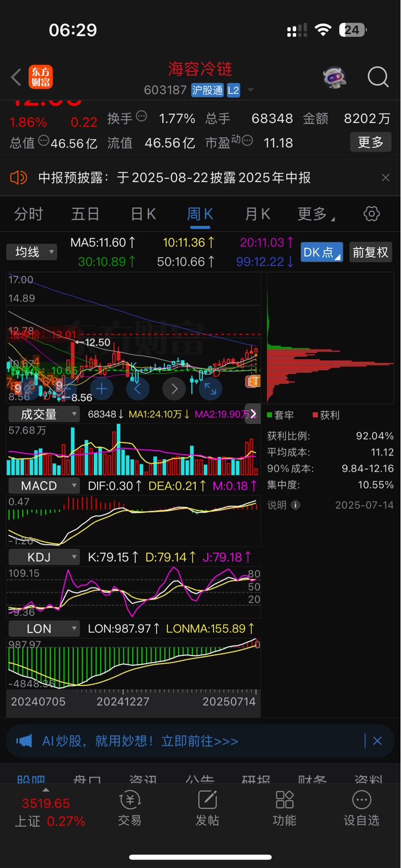This screenshot has width=401, height=868.
Task: Switch to the 分时 tab
Action: pos(29,214)
